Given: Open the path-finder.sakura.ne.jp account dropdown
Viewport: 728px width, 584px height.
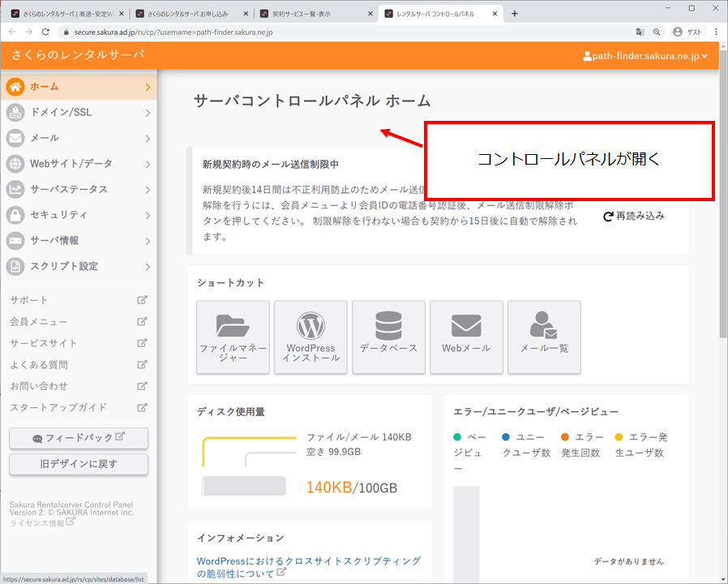Looking at the screenshot, I should click(x=645, y=56).
